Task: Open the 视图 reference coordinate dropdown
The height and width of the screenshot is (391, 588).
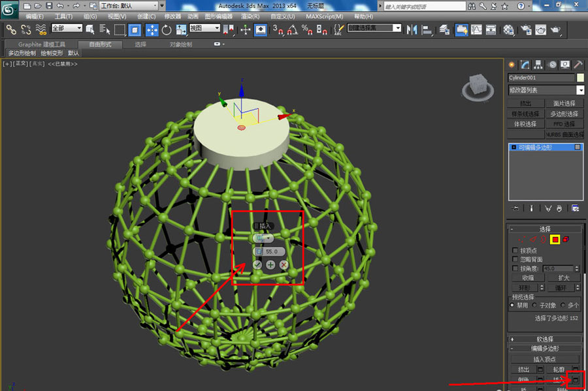Action: click(204, 28)
